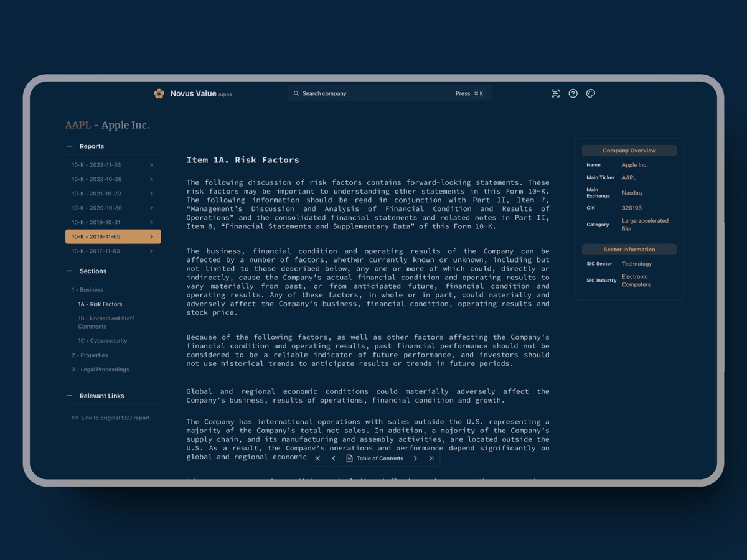Expand chevron on 10-K 2023-11-03
This screenshot has width=747, height=560.
[151, 165]
